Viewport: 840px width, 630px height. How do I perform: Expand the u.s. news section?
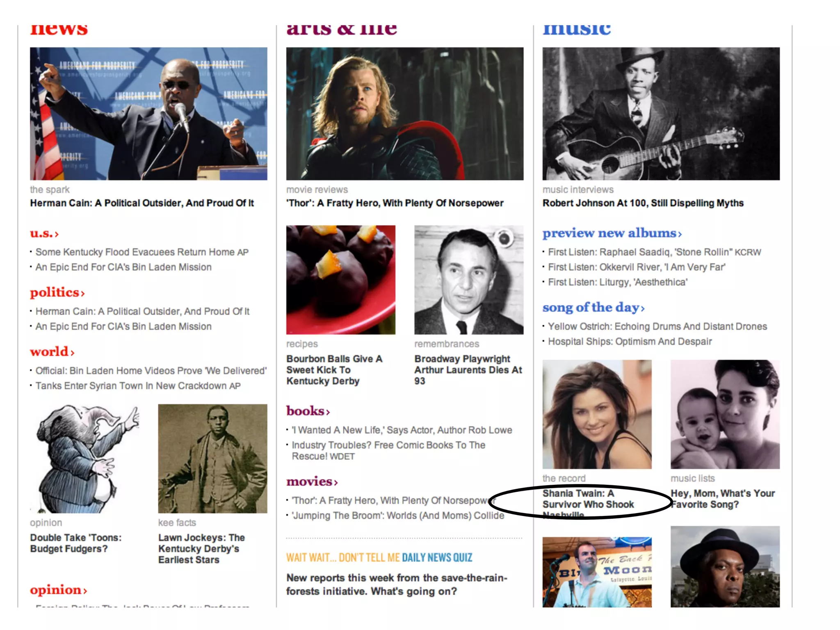[44, 233]
